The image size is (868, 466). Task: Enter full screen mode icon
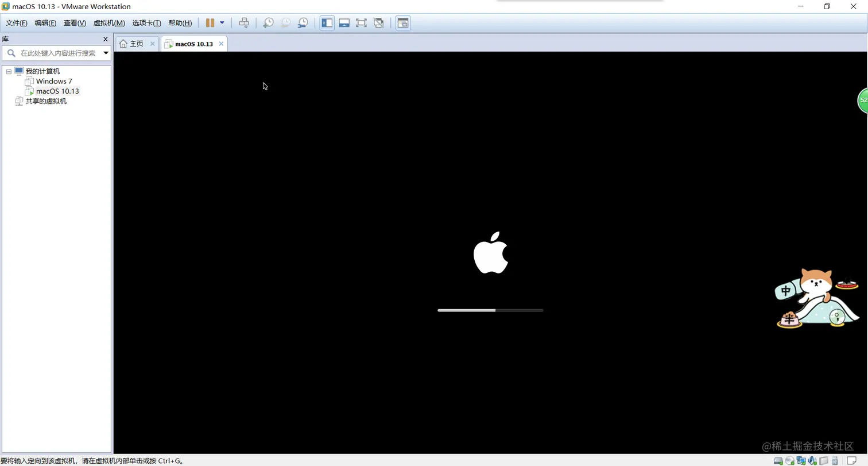click(x=361, y=23)
